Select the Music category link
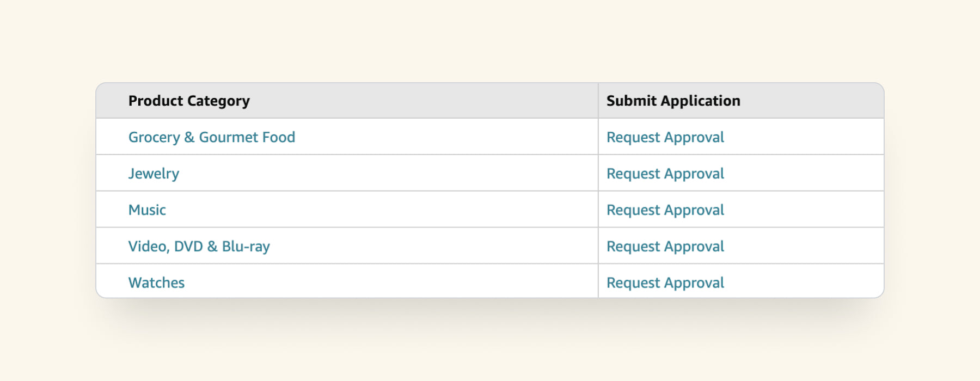The width and height of the screenshot is (980, 381). coord(147,210)
